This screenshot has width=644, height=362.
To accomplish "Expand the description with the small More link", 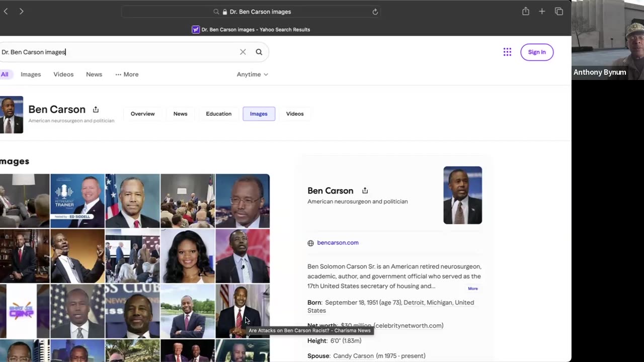I will (473, 289).
